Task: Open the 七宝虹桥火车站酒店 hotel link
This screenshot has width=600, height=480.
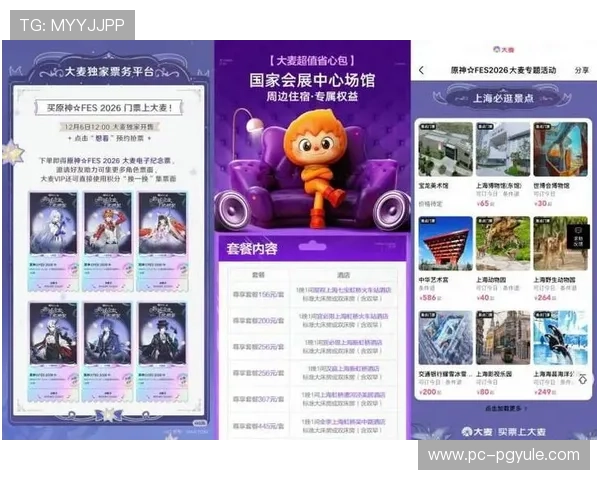Action: pyautogui.click(x=343, y=290)
